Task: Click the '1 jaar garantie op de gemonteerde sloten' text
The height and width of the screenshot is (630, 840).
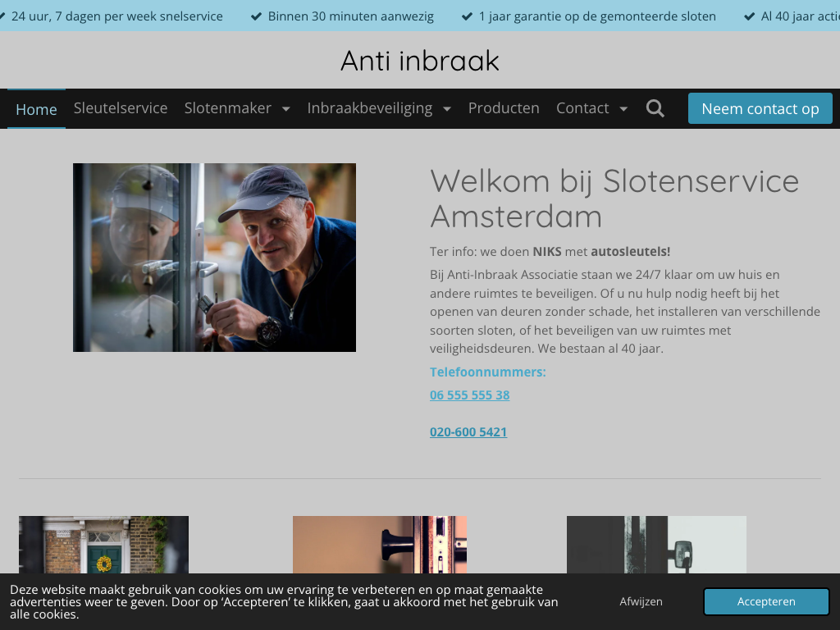Action: coord(597,16)
